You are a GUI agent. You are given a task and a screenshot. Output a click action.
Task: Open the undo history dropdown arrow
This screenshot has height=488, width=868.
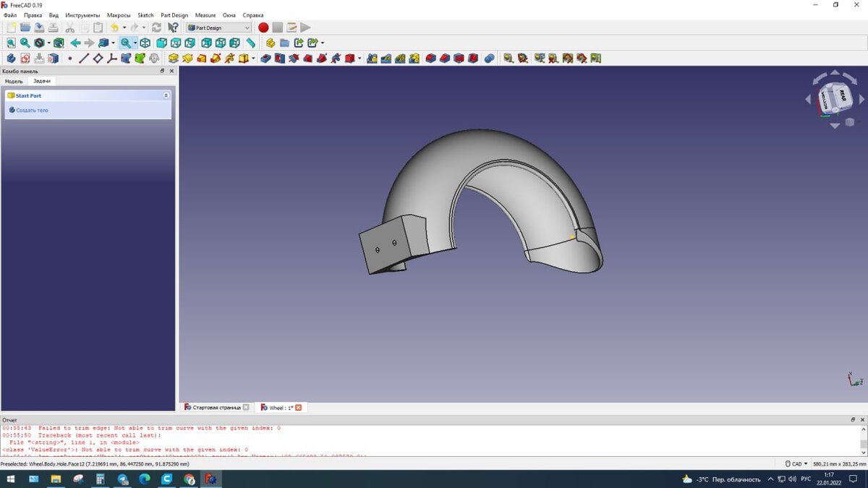pos(124,27)
